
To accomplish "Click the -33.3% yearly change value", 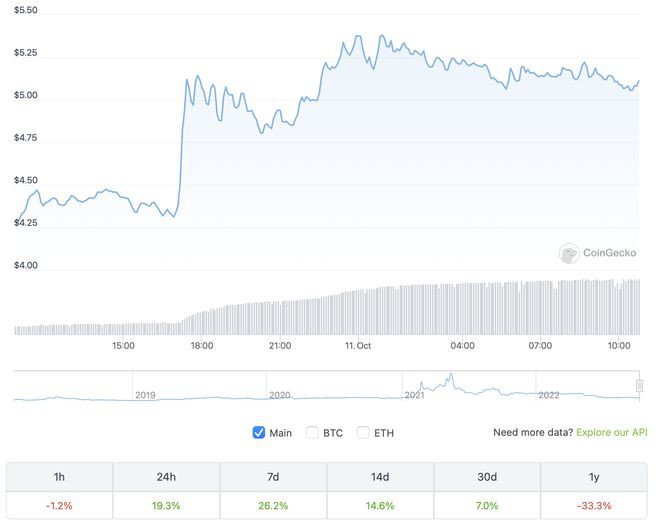I will (x=594, y=506).
